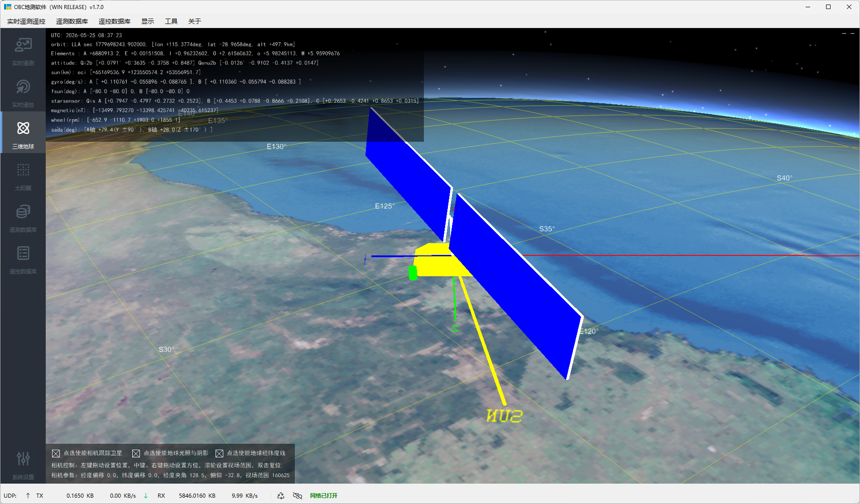Click the 相机控制 instruction line
Viewport: 860px width, 504px height.
(166, 466)
